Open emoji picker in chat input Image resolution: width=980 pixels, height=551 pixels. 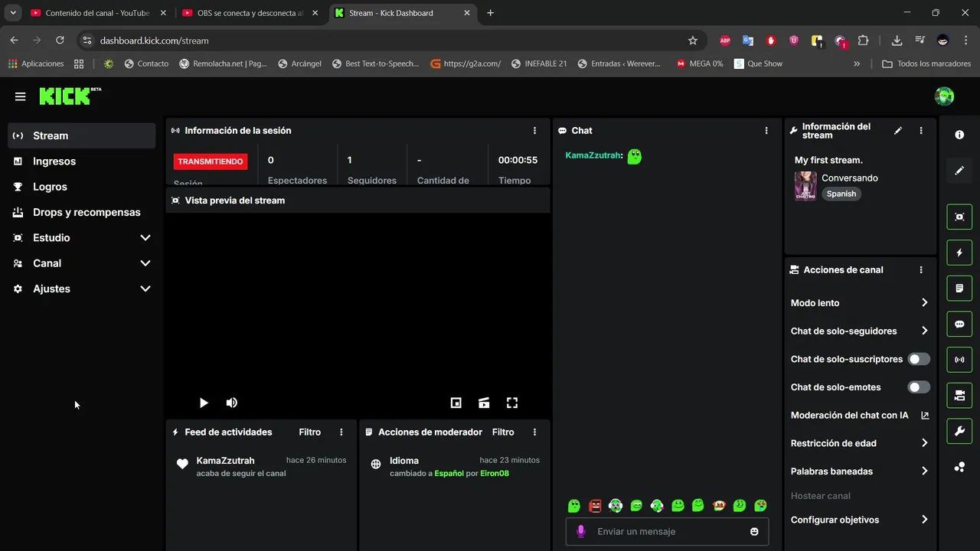pos(754,532)
